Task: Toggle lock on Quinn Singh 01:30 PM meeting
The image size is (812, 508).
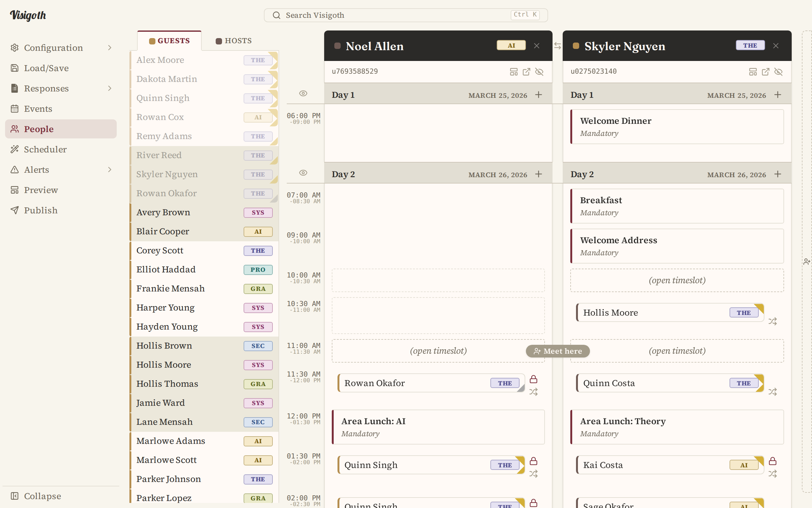Action: point(534,461)
